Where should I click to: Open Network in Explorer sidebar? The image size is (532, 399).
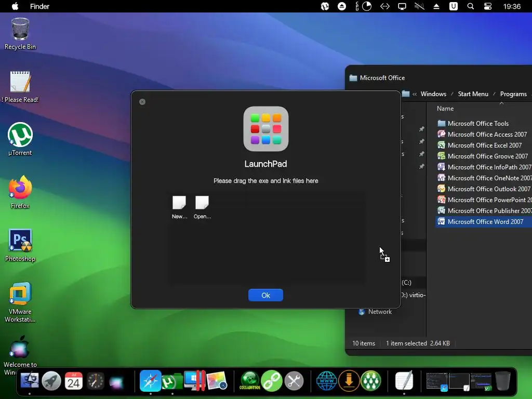[375, 312]
